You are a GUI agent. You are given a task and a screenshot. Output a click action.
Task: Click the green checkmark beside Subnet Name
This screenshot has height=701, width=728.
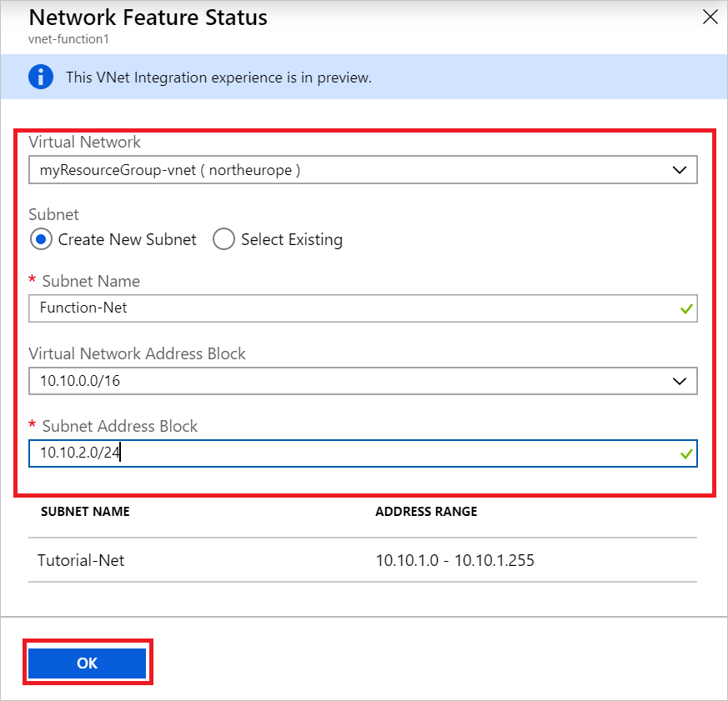685,308
